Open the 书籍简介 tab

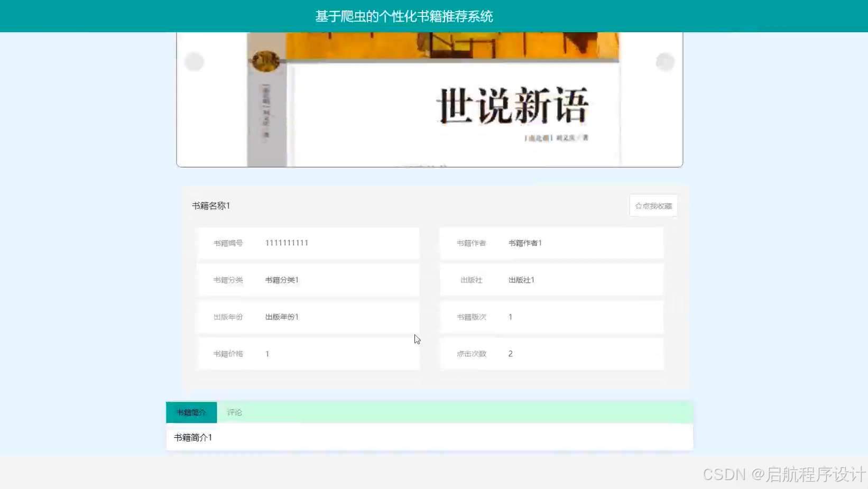click(x=191, y=412)
